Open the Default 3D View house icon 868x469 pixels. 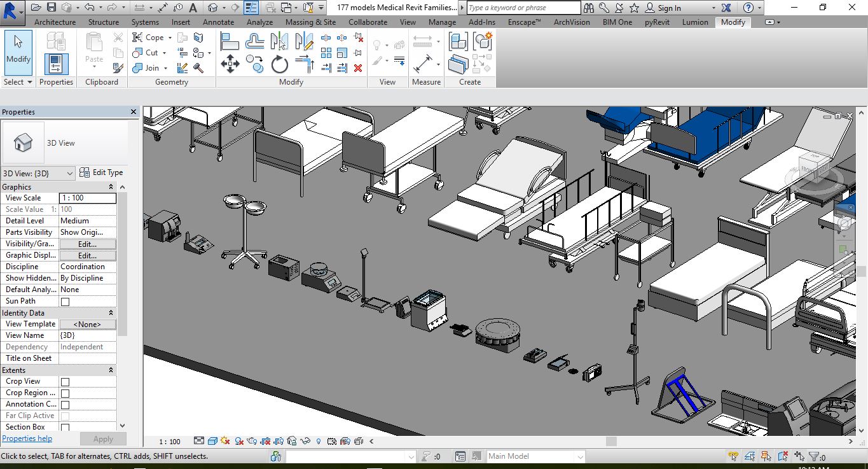[213, 8]
